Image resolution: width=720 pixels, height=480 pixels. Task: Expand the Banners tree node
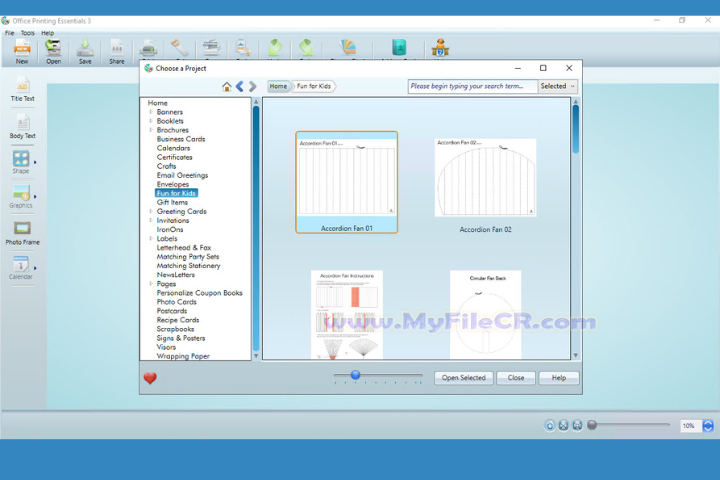[x=151, y=112]
